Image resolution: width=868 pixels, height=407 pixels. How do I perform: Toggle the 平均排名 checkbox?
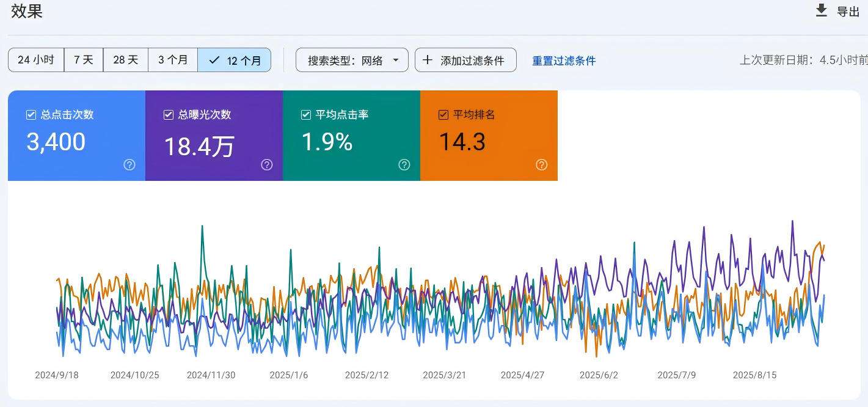coord(443,115)
